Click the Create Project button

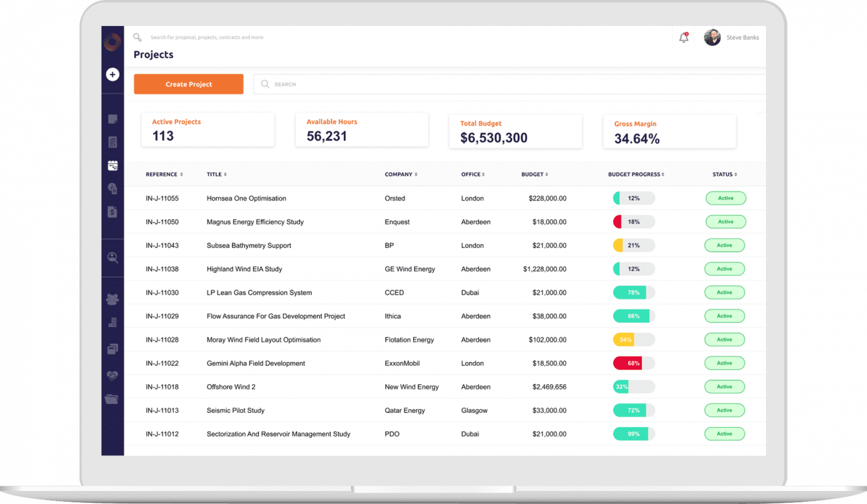point(189,84)
